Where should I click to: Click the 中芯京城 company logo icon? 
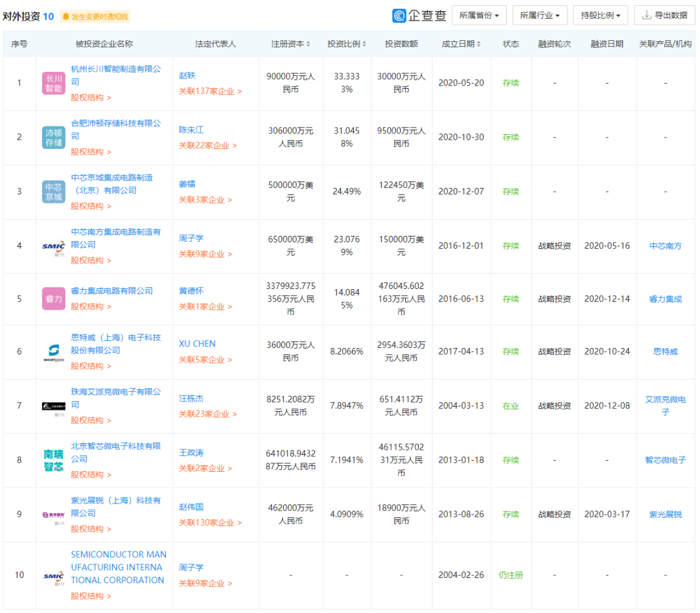[x=54, y=192]
